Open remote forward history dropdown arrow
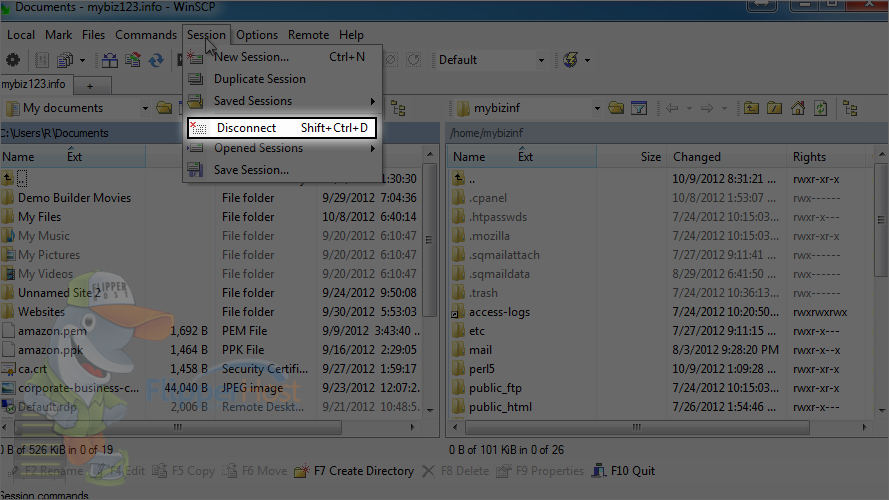The height and width of the screenshot is (500, 889). pos(724,108)
